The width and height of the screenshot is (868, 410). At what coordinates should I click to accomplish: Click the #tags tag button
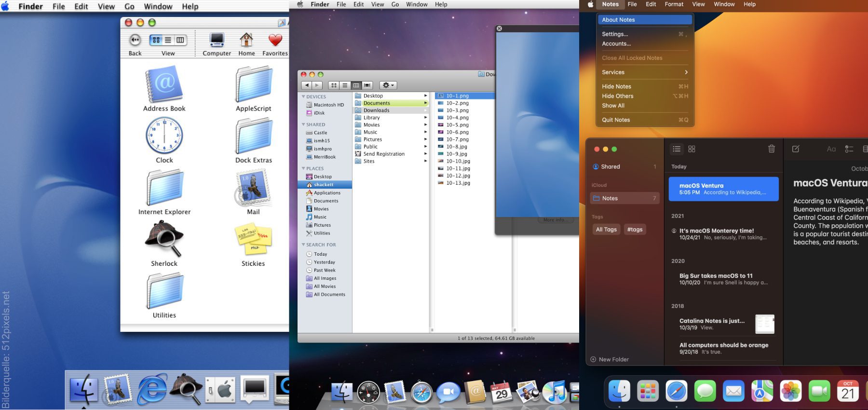point(635,230)
